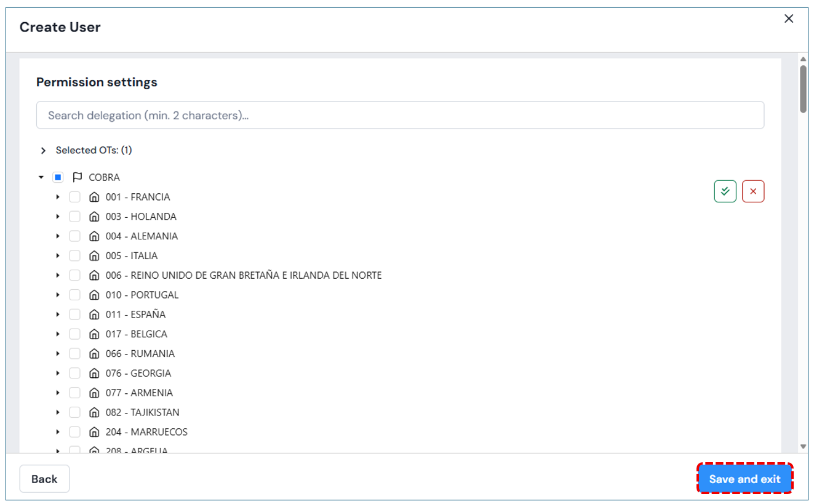
Task: Tick the 066 - RUMANIA checkbox
Action: [x=74, y=353]
